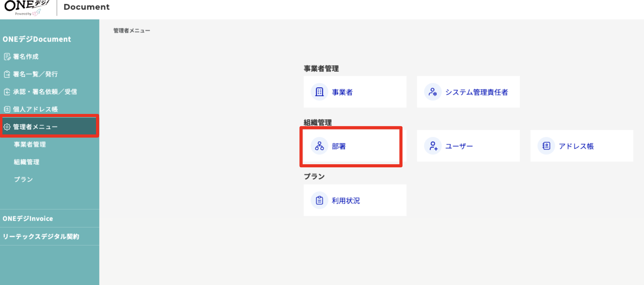Click the building icon on 事業者 card
644x285 pixels.
320,92
